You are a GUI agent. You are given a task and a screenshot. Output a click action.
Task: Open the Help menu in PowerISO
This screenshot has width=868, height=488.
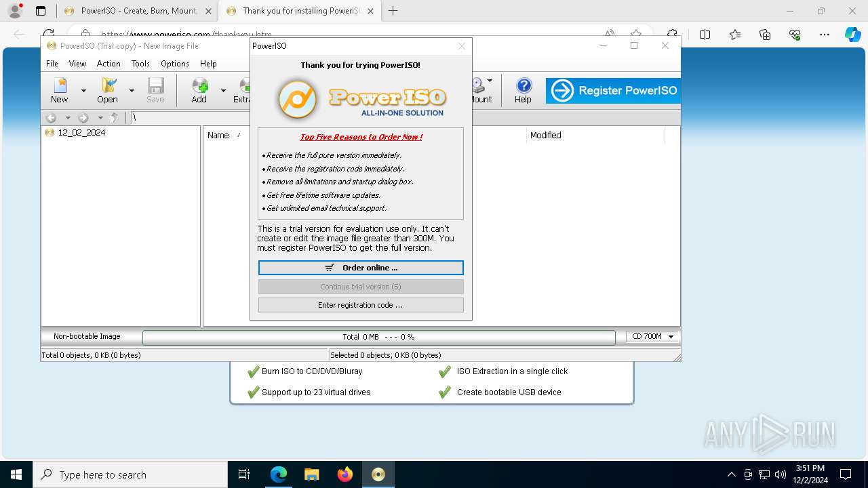pyautogui.click(x=208, y=64)
